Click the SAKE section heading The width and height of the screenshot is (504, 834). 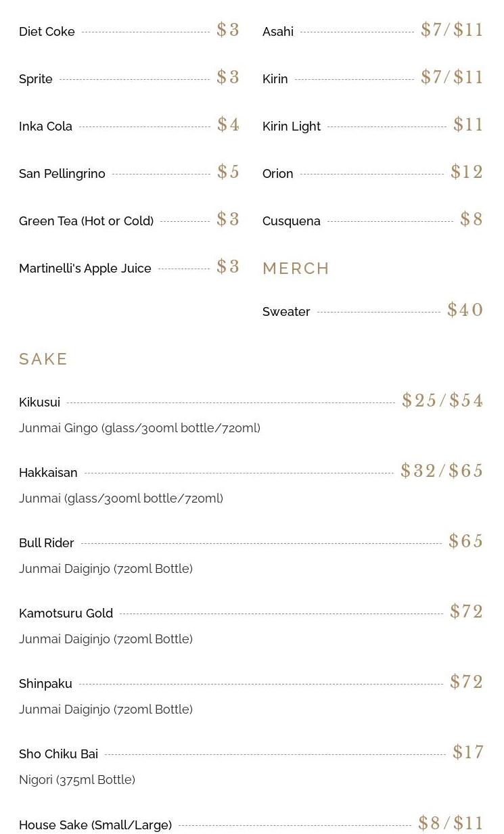click(43, 359)
